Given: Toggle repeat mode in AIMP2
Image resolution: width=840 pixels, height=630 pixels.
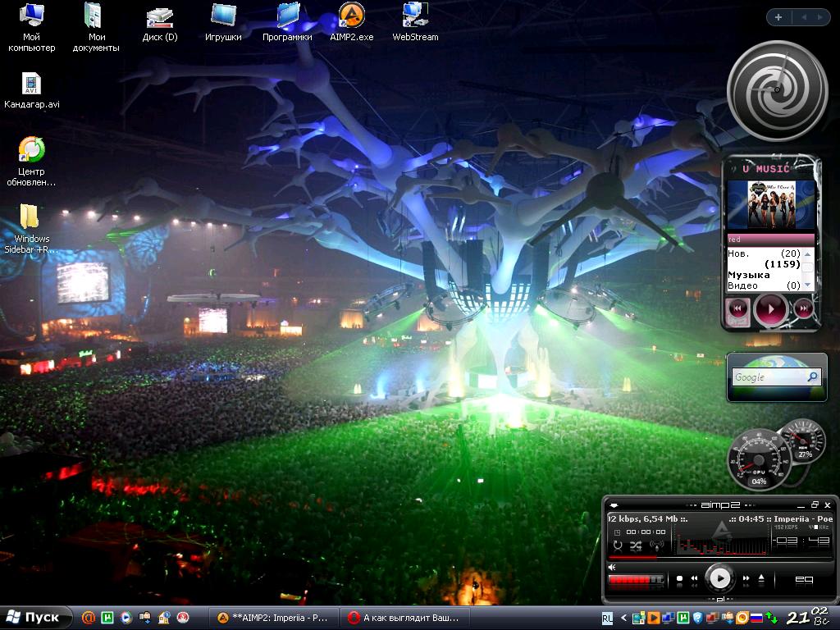Looking at the screenshot, I should point(617,546).
